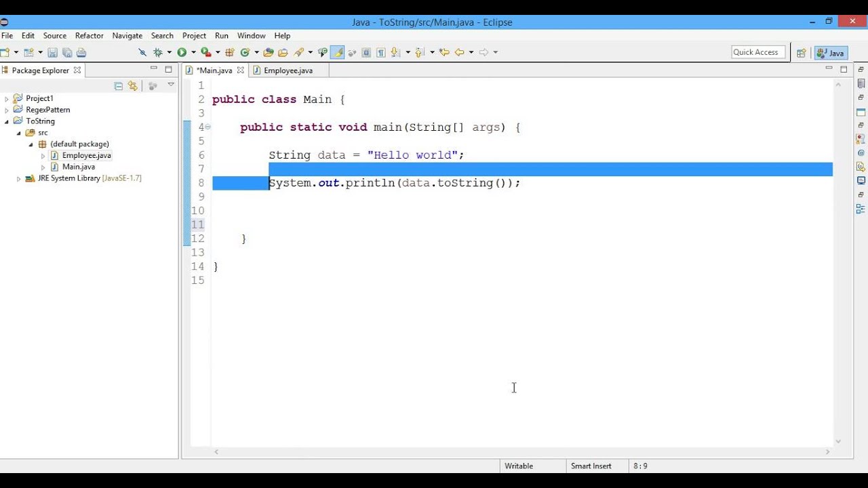This screenshot has height=488, width=868.
Task: Toggle Show Whitespace Characters pilcrow
Action: coord(380,52)
